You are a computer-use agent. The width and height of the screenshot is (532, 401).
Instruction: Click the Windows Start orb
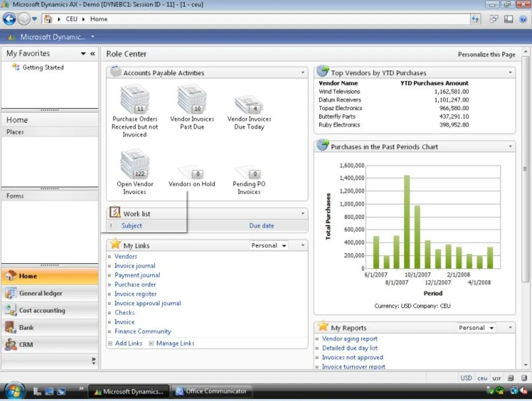click(x=14, y=391)
